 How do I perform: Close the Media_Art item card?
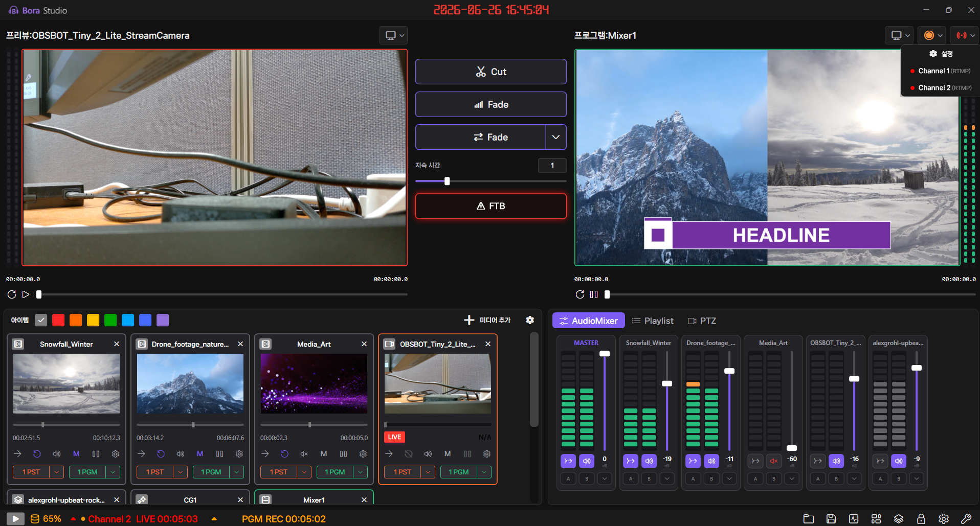[x=364, y=344]
